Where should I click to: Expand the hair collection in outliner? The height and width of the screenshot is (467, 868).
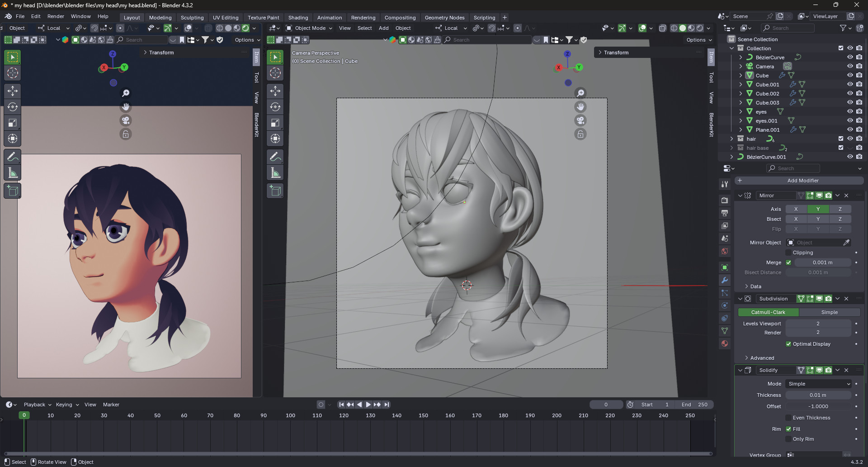pos(731,138)
